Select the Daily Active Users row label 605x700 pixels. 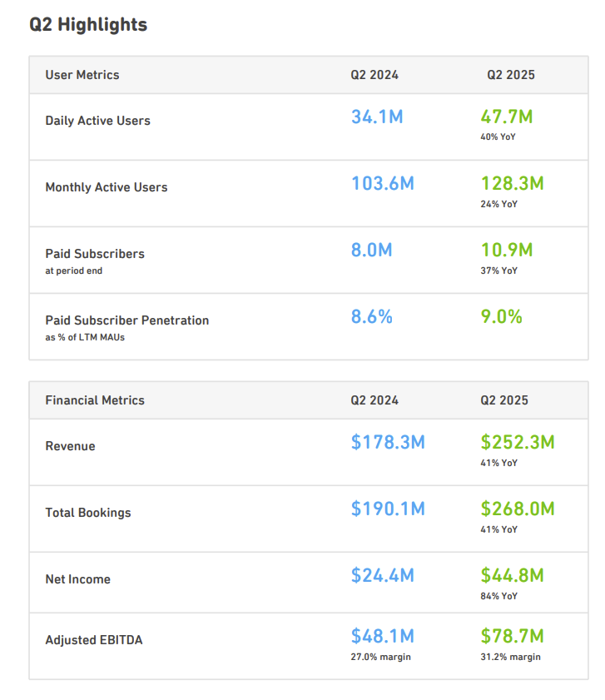tap(97, 121)
